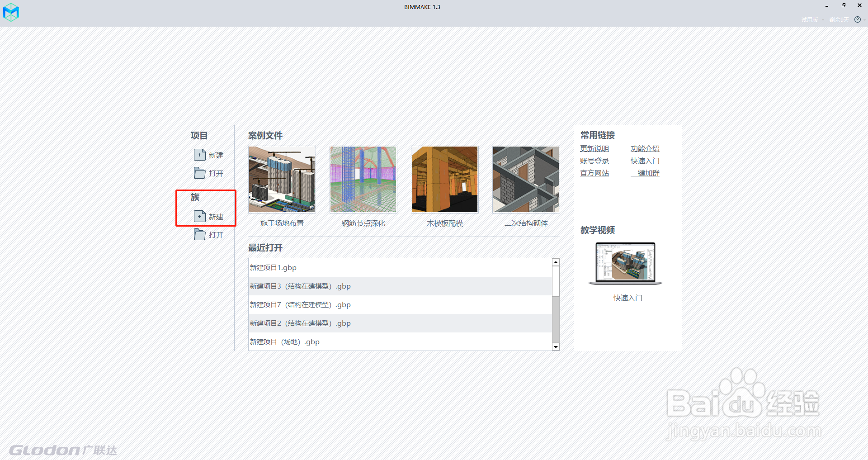Screen dimensions: 868x460
Task: Open the 官方网站 link
Action: pos(594,173)
